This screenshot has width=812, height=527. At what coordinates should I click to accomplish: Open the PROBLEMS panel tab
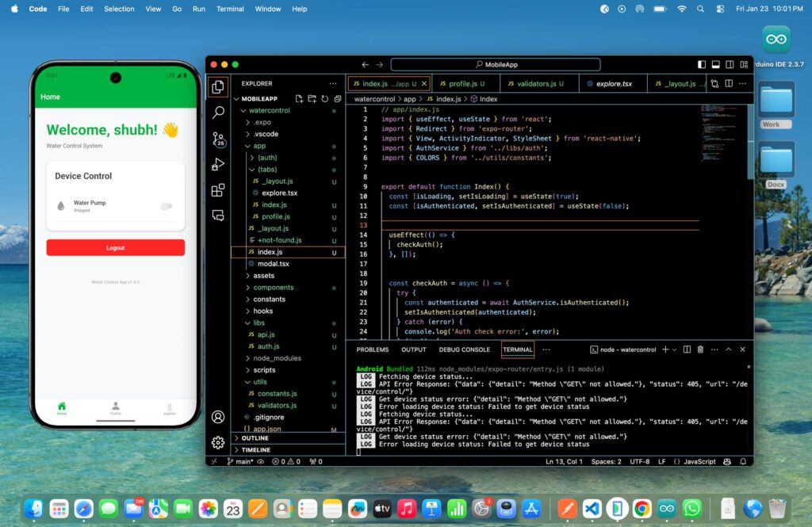(x=372, y=349)
